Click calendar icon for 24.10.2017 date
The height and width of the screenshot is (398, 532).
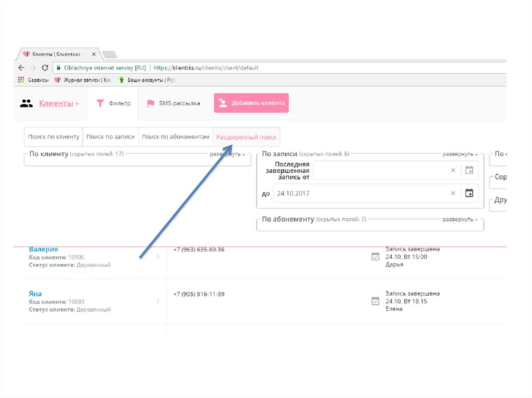pos(469,193)
